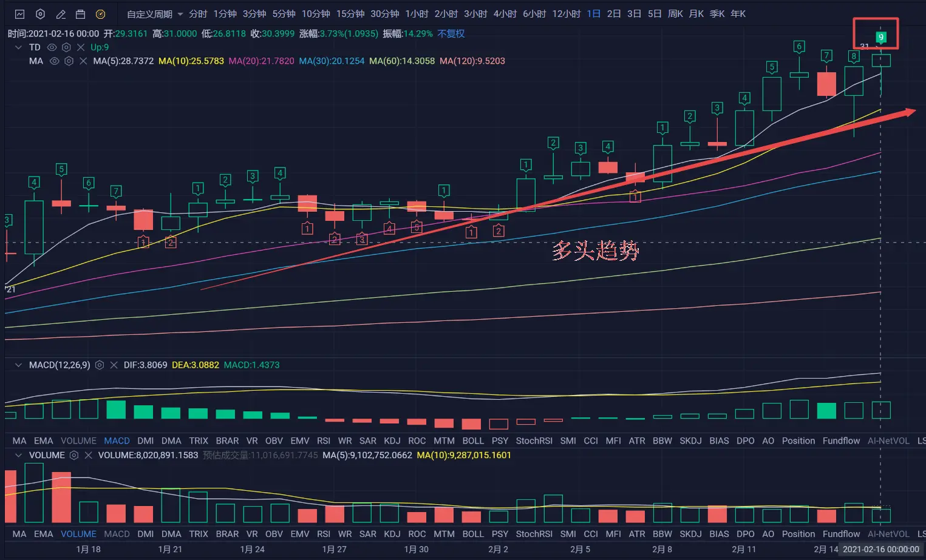Screen dimensions: 926x560
Task: Open MA indicator settings hexagon
Action: [x=69, y=61]
